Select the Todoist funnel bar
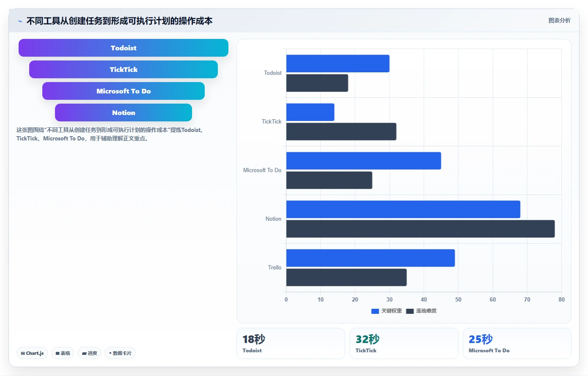 pyautogui.click(x=124, y=48)
